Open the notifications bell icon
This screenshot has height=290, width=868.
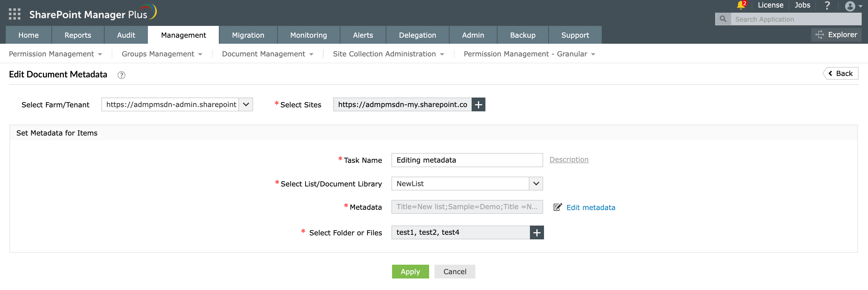741,5
